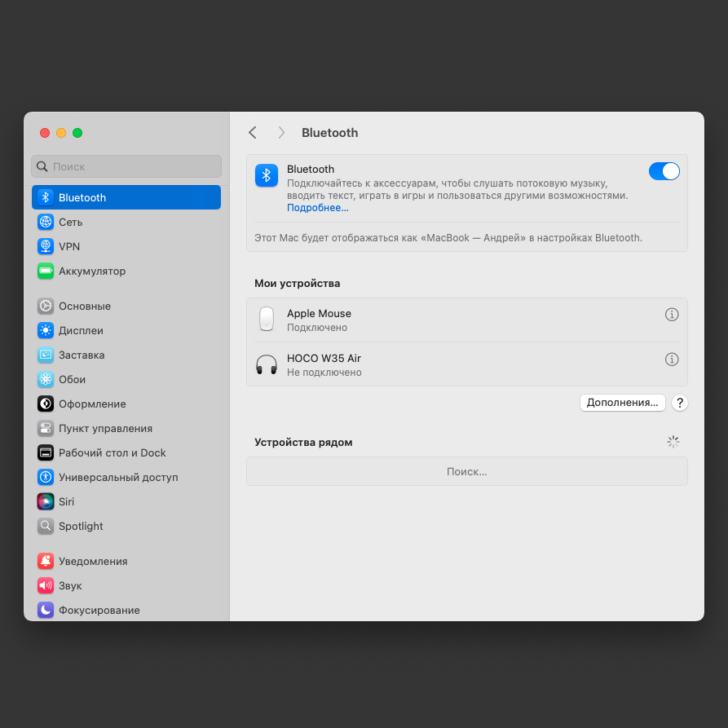Click the Основные gear icon

[46, 306]
